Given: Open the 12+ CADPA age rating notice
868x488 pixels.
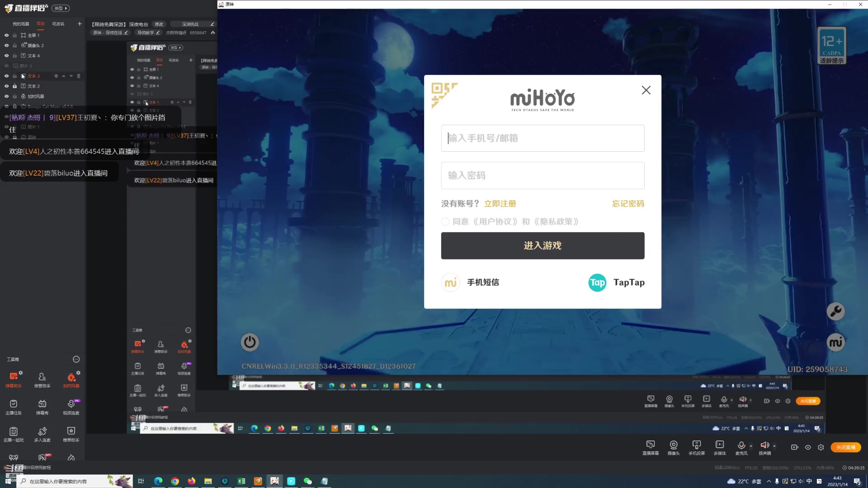Looking at the screenshot, I should 832,45.
